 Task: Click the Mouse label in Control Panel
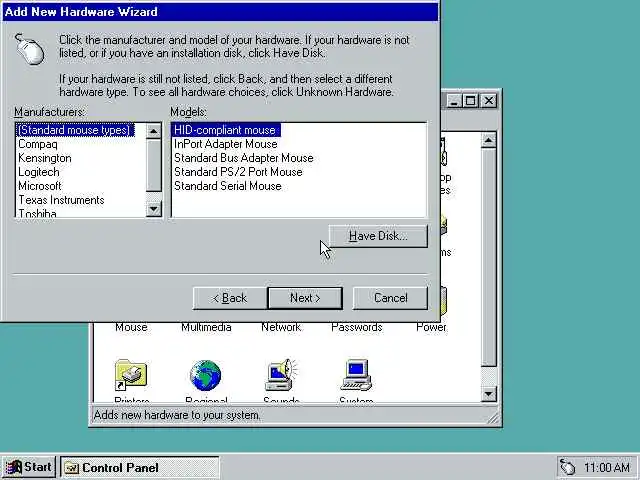[x=131, y=327]
